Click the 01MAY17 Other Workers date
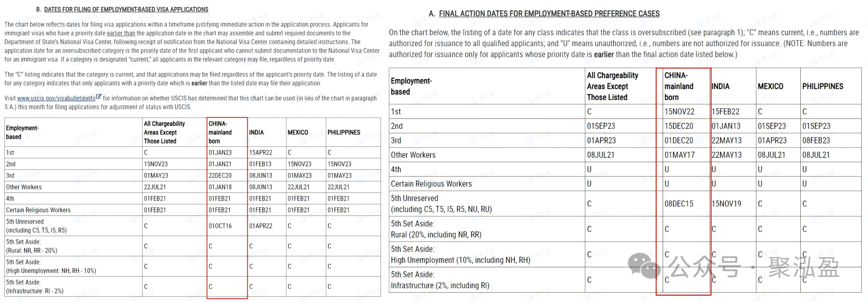Screen dimensions: 868x302 [679, 155]
